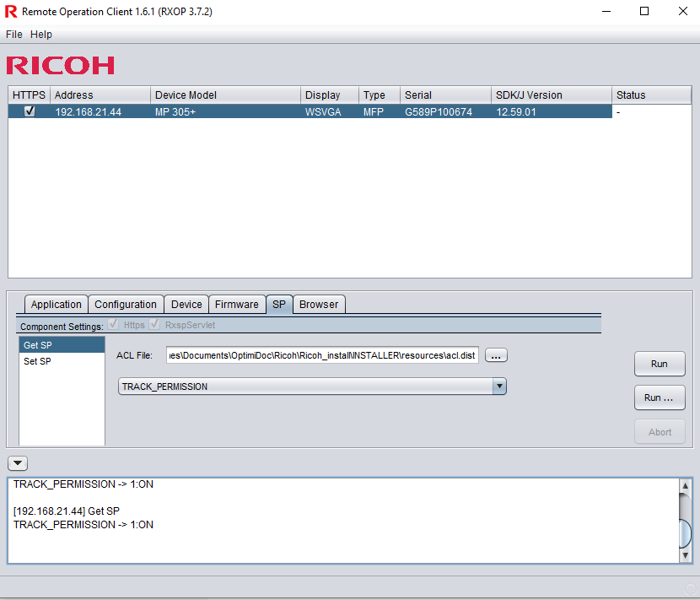Click the log output scrollbar thumb
The width and height of the screenshot is (700, 600).
(x=686, y=533)
